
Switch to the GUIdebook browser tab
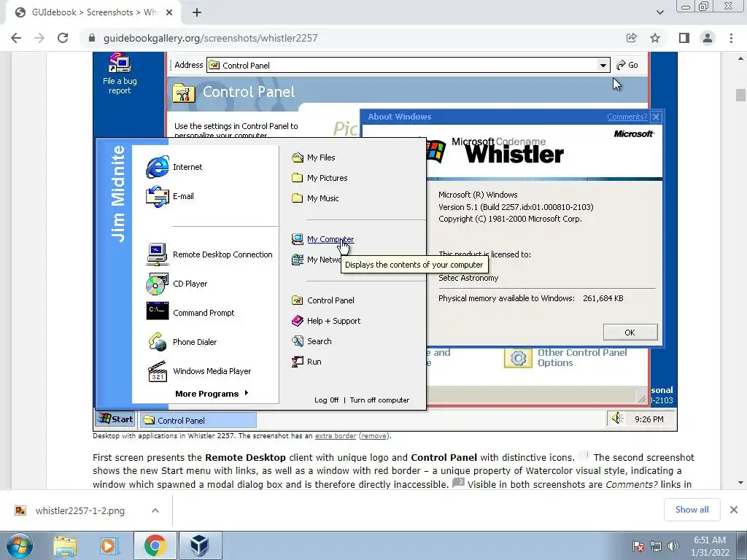[x=93, y=13]
